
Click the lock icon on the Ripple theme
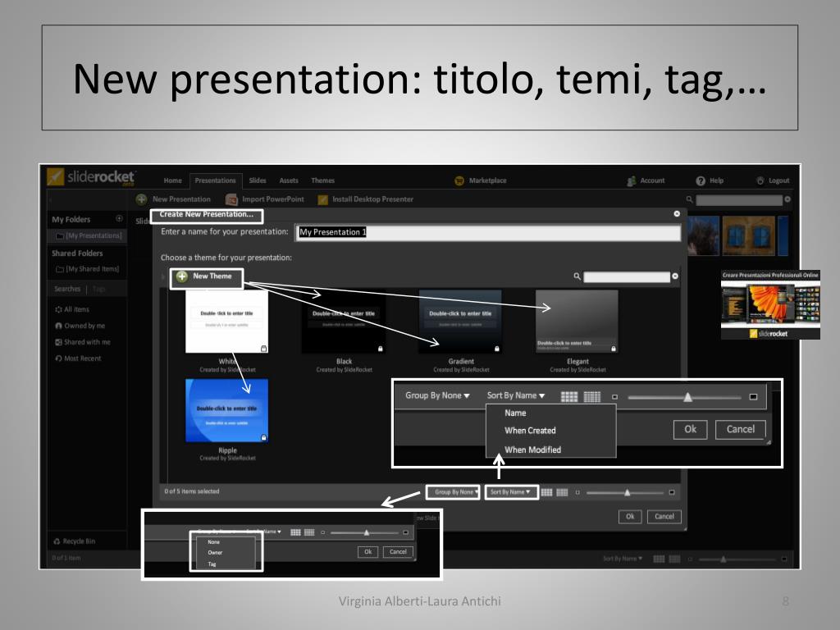[x=263, y=438]
